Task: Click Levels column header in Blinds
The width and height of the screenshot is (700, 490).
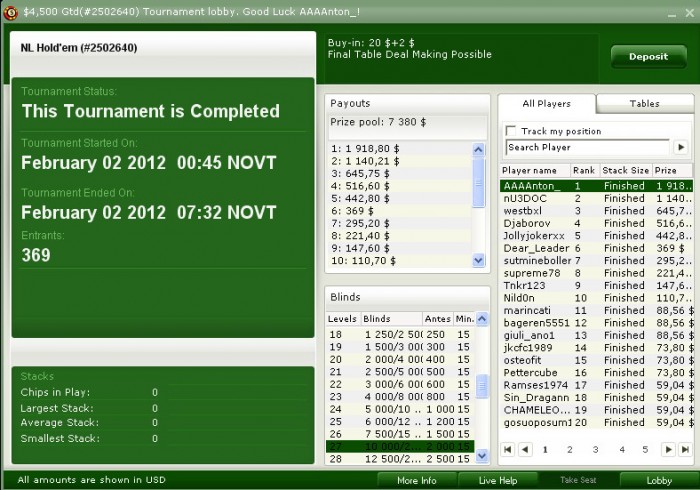Action: click(343, 319)
